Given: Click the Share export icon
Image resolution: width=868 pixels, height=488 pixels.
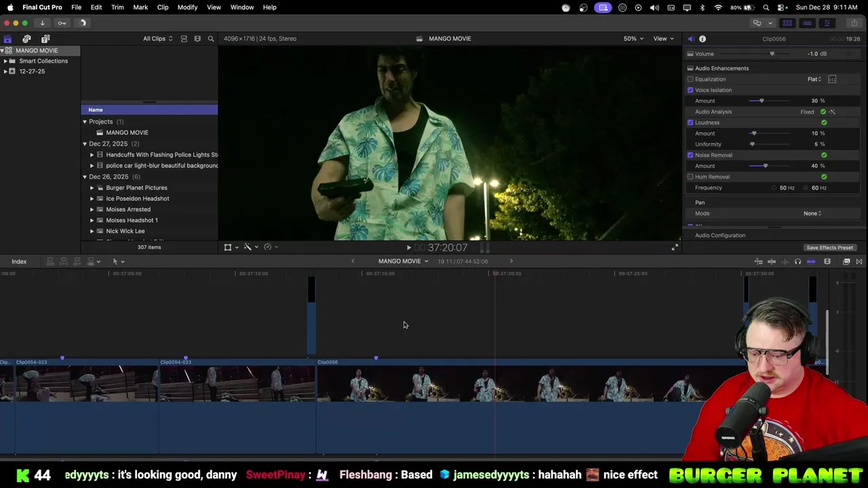Looking at the screenshot, I should pos(854,23).
